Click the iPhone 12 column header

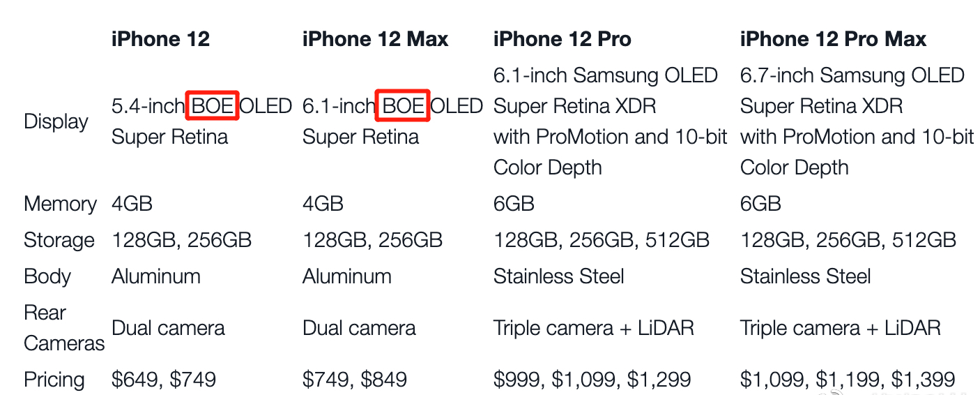[160, 39]
